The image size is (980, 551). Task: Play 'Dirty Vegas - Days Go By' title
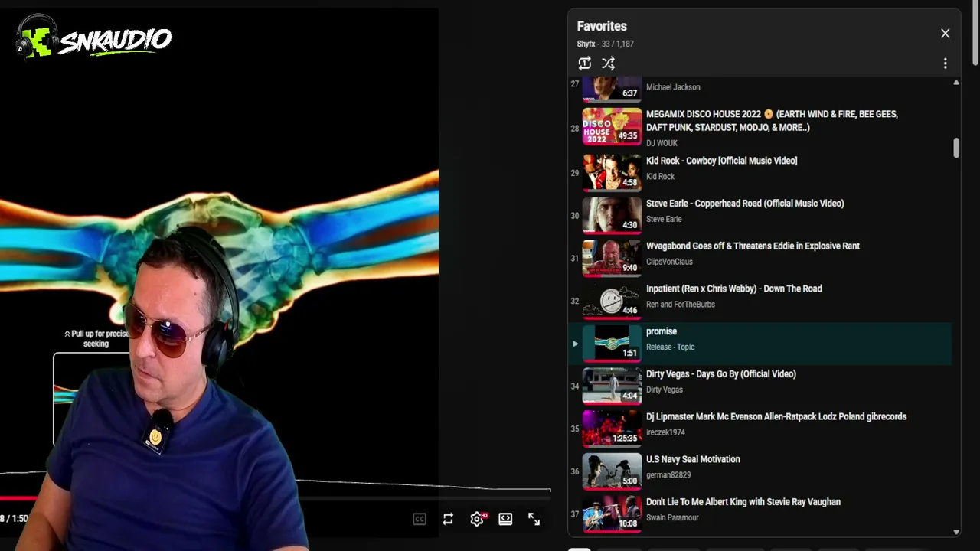pyautogui.click(x=720, y=374)
